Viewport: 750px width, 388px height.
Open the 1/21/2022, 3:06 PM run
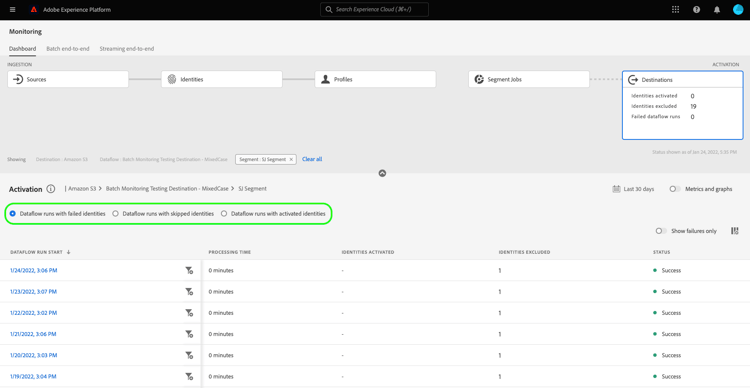point(33,334)
